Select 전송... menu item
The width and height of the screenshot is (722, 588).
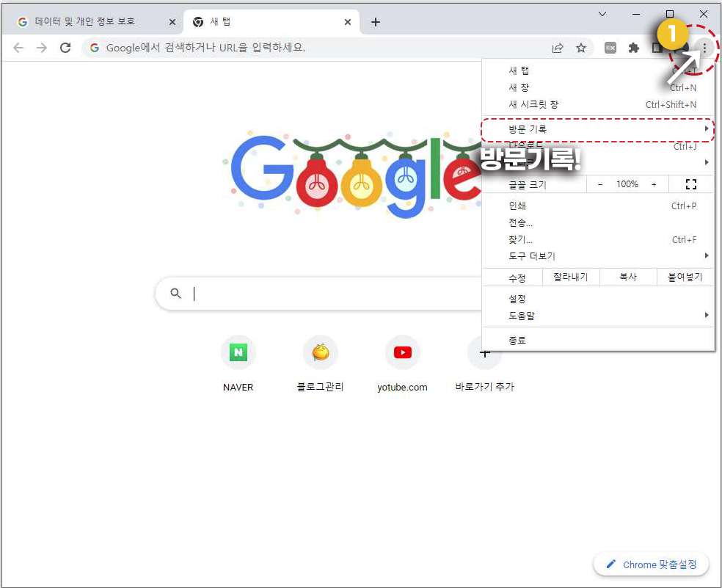598,223
